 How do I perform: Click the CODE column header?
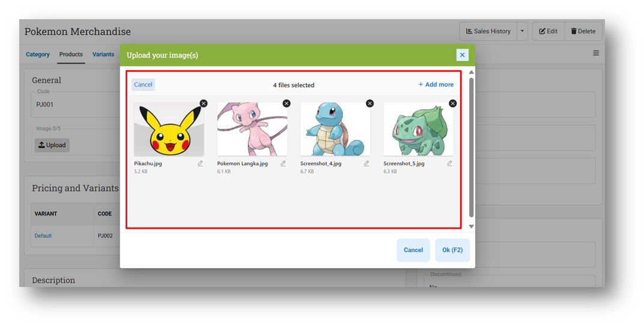105,214
